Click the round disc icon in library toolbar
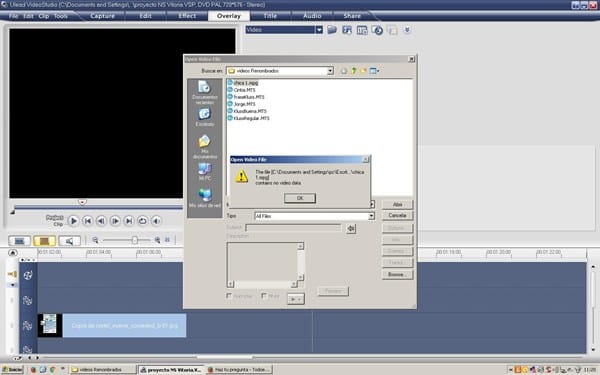The height and width of the screenshot is (375, 600). (377, 30)
